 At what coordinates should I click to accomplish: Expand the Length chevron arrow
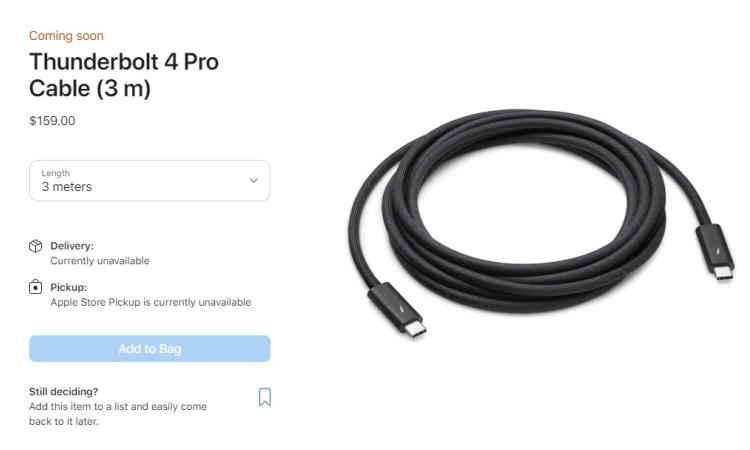click(254, 180)
